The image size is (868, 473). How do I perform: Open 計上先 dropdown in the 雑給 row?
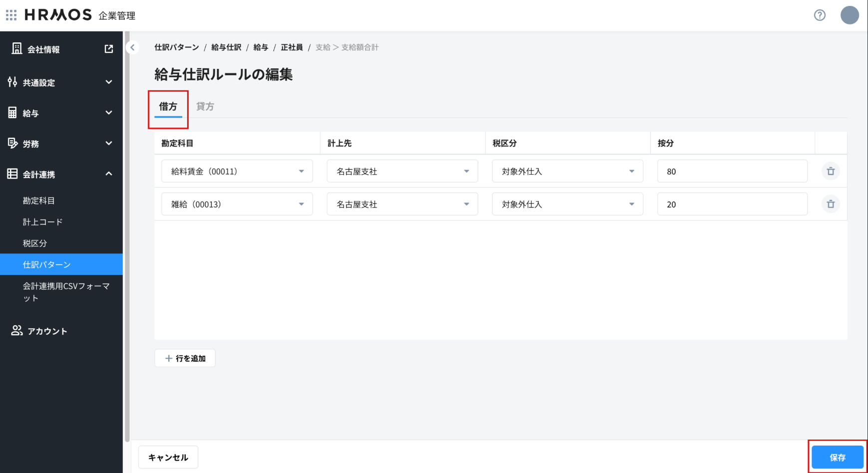[402, 204]
